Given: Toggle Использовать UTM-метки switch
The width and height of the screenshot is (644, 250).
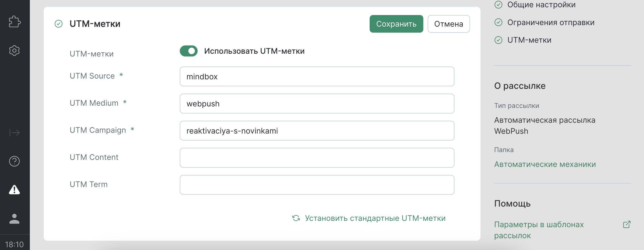Looking at the screenshot, I should (x=189, y=51).
